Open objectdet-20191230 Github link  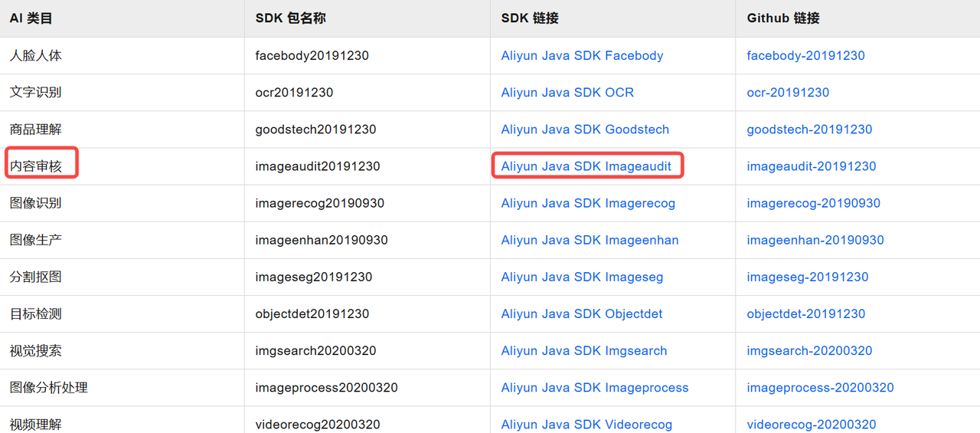pos(805,313)
